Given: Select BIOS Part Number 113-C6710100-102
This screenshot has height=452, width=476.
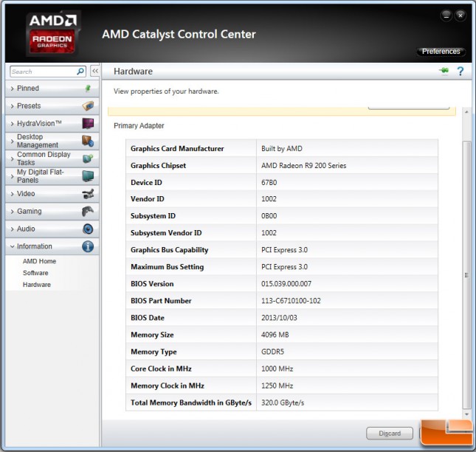Looking at the screenshot, I should pyautogui.click(x=291, y=301).
